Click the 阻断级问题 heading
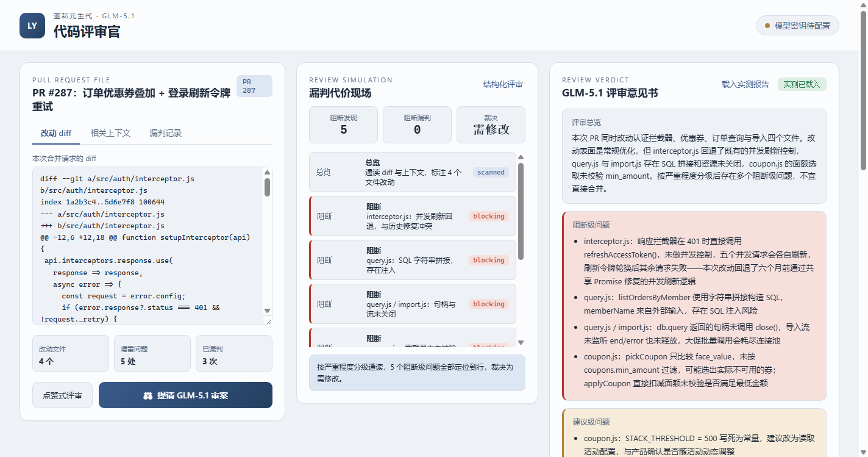 [x=591, y=225]
